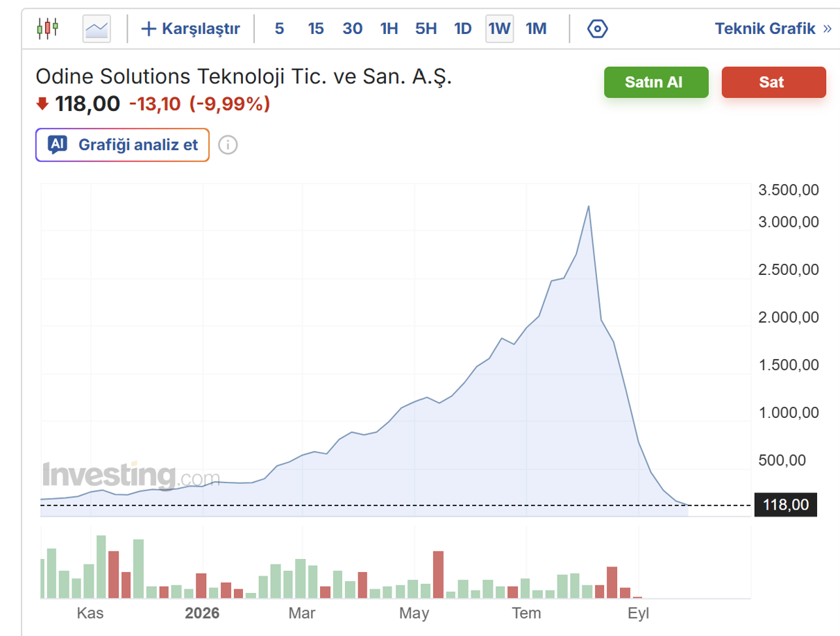Viewport: 840px width, 636px height.
Task: Click the May month label
Action: coord(414,613)
